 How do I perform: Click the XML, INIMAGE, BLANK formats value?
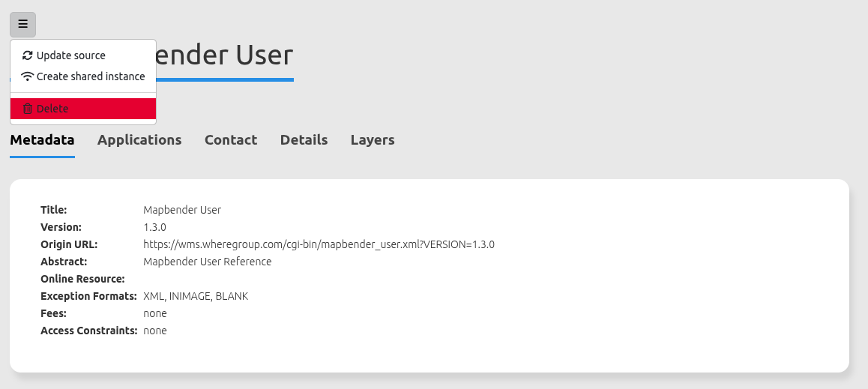(x=195, y=296)
